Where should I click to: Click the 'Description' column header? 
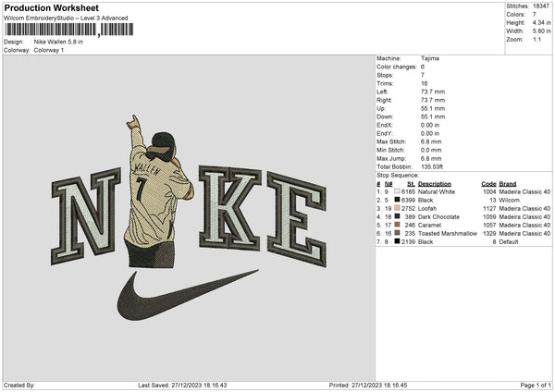coord(435,184)
